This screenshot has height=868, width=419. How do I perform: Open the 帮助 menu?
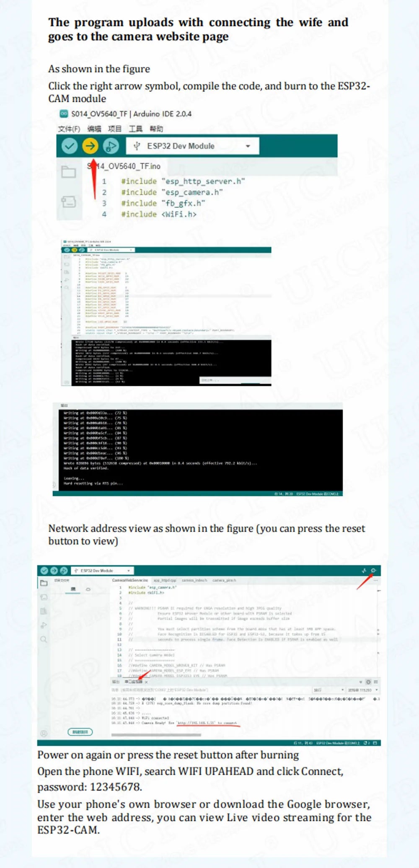point(156,129)
